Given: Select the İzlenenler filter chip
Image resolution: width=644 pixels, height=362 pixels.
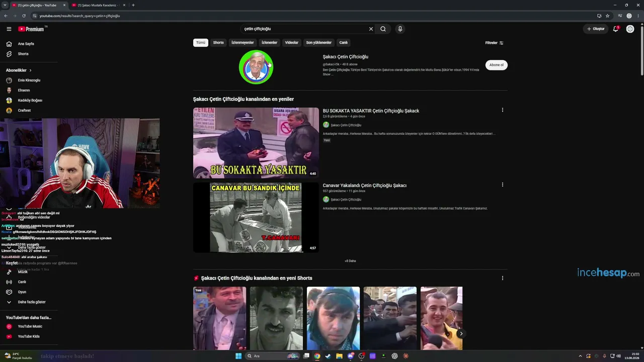Looking at the screenshot, I should (269, 43).
